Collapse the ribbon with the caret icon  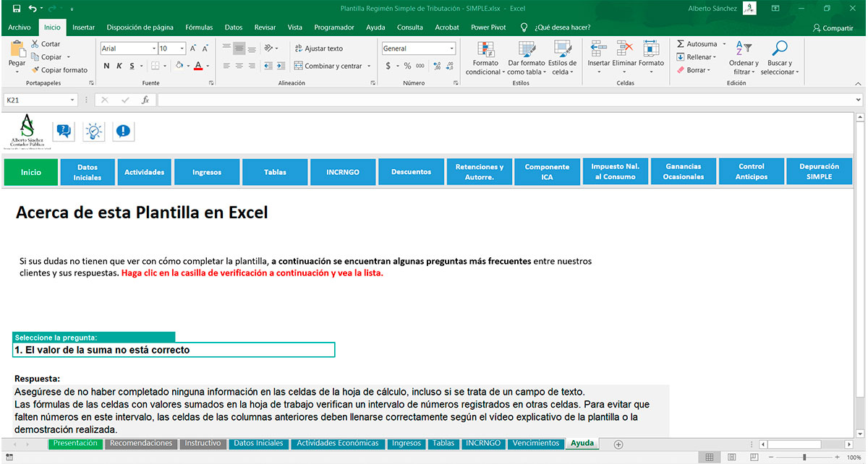859,84
